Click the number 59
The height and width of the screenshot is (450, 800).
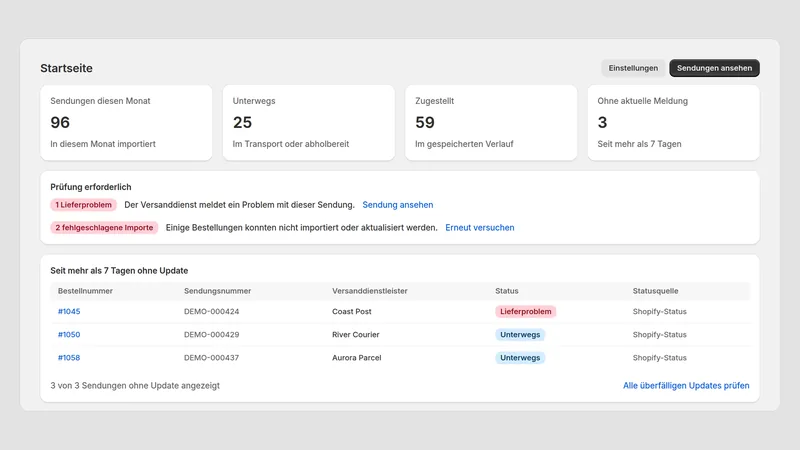pos(424,122)
